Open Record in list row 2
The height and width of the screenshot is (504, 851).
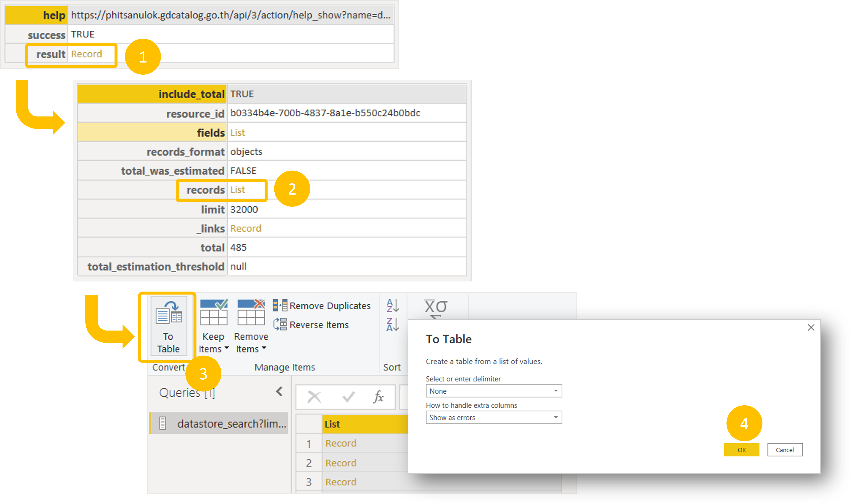coord(341,463)
